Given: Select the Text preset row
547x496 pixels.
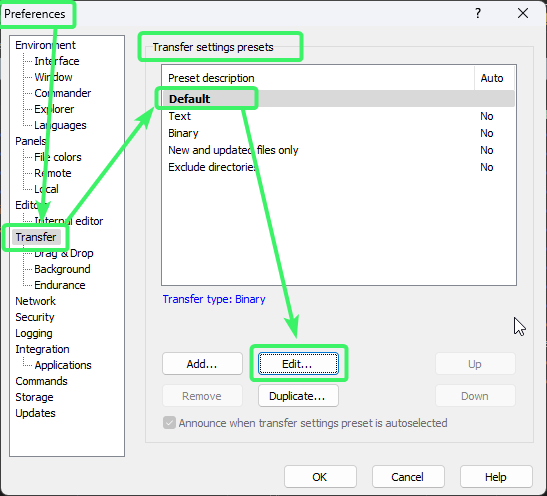Looking at the screenshot, I should pos(338,116).
